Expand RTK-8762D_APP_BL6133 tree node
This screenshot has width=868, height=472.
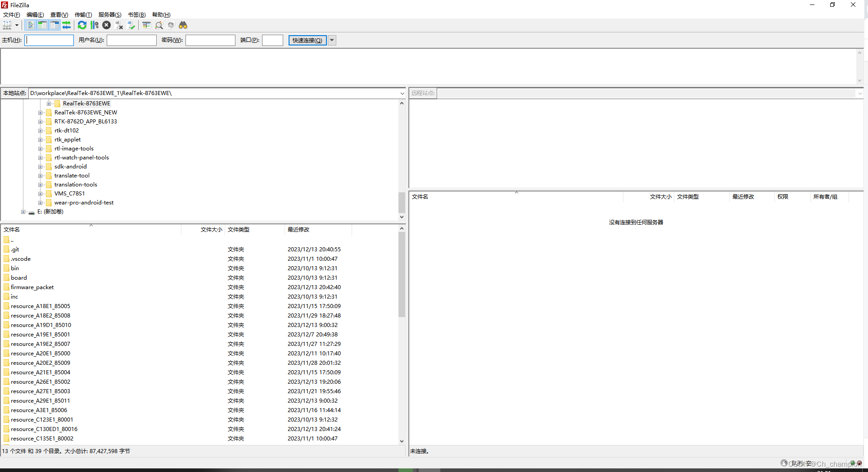point(41,122)
